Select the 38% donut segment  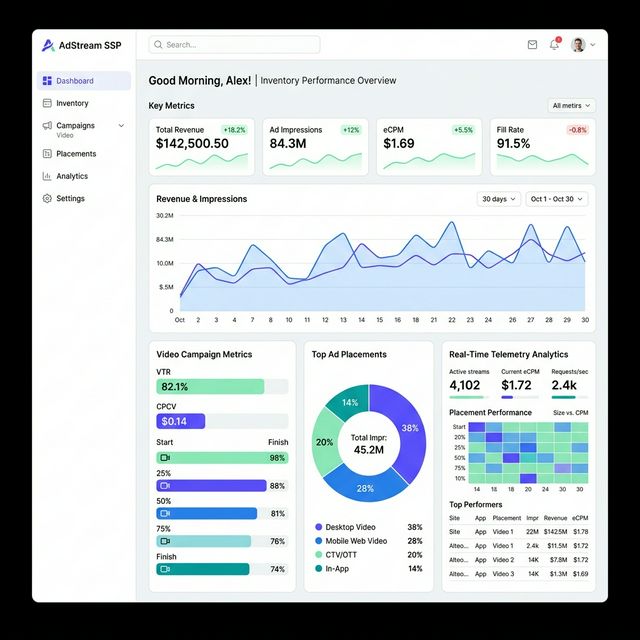point(408,429)
